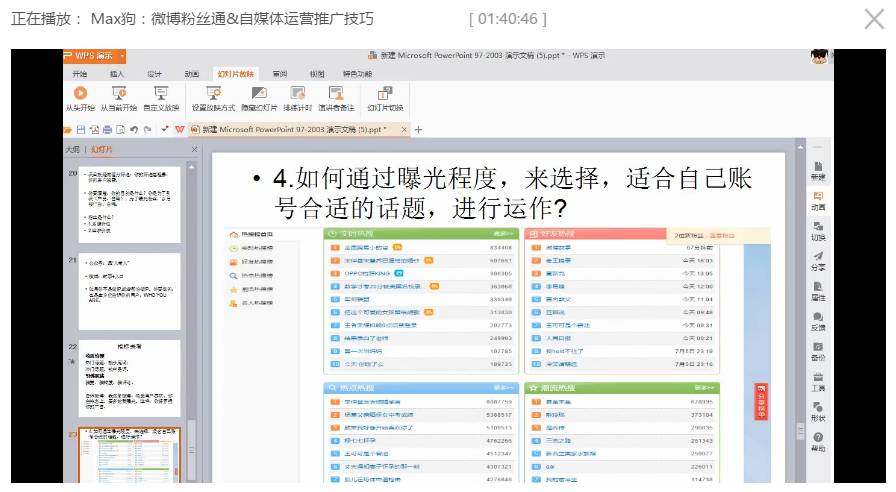
Task: Close the slide thumbnail panel
Action: (194, 149)
